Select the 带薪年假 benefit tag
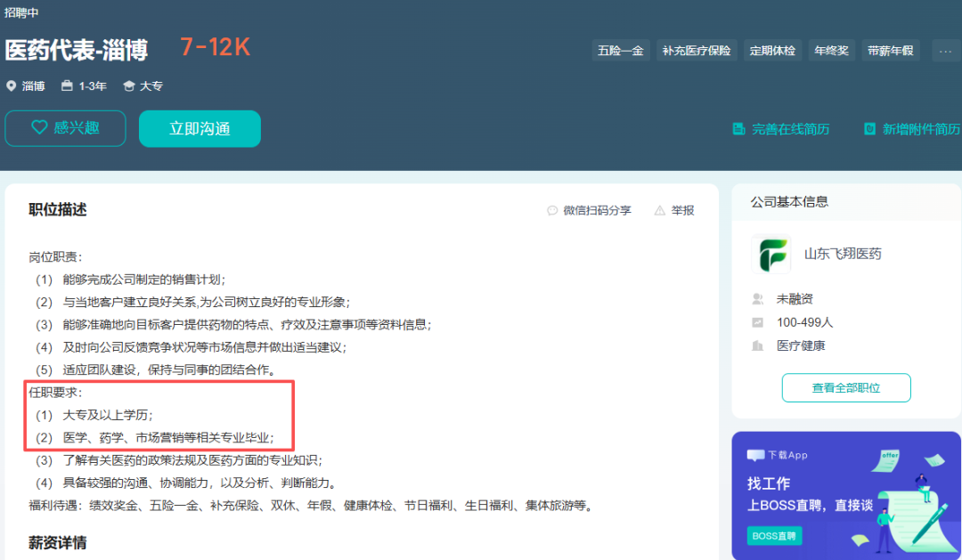 890,51
